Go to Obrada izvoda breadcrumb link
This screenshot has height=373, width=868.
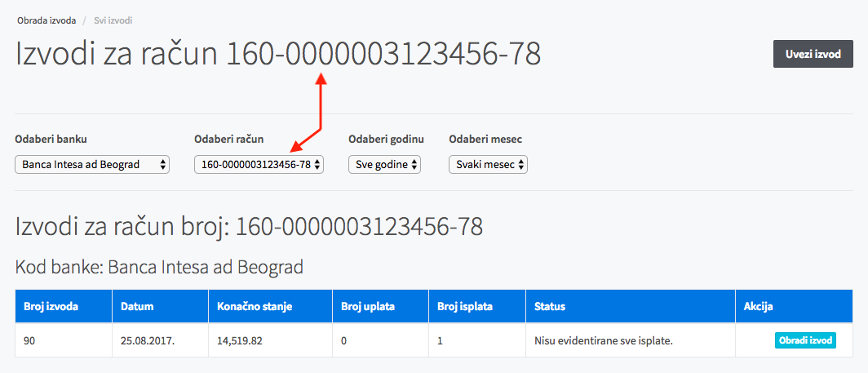coord(46,21)
